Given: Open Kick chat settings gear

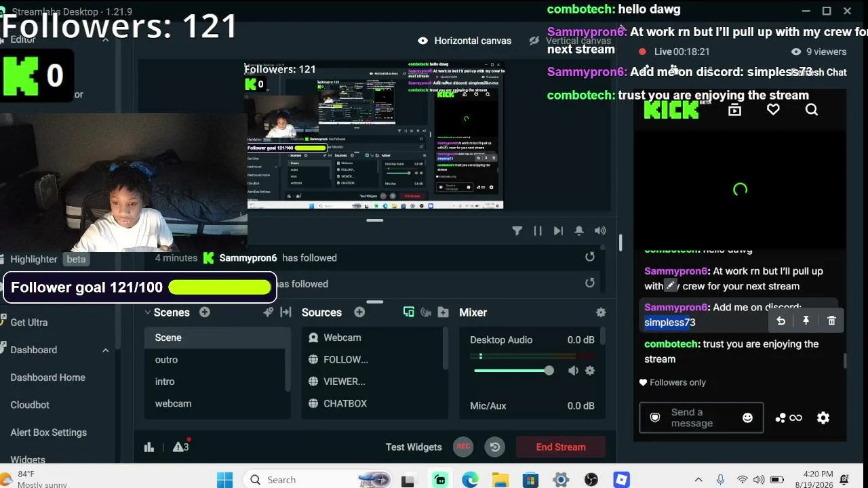Looking at the screenshot, I should click(x=823, y=418).
